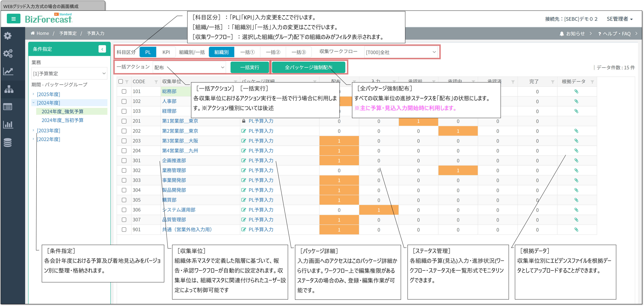The width and height of the screenshot is (644, 306).
Task: Open the single gear settings sidebar icon
Action: 8,36
